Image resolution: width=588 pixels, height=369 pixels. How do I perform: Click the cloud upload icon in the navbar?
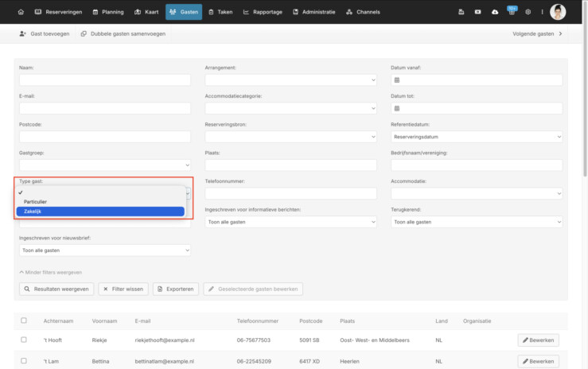tap(495, 12)
